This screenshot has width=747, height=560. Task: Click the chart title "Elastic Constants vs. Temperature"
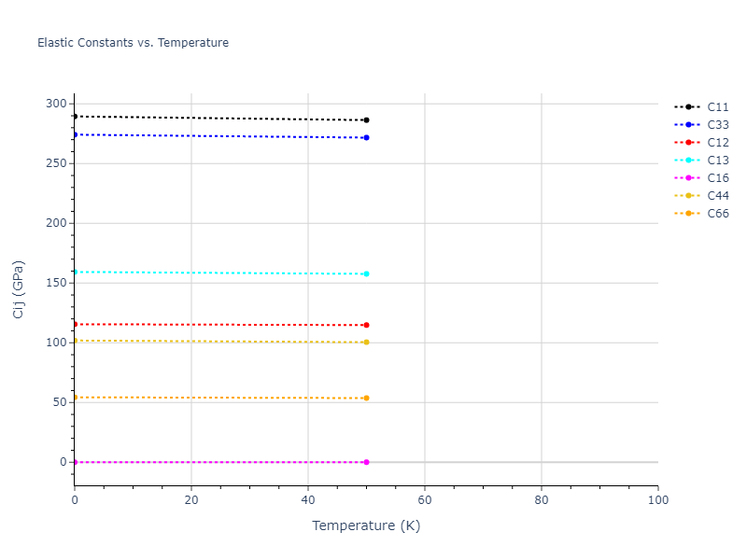pos(133,43)
